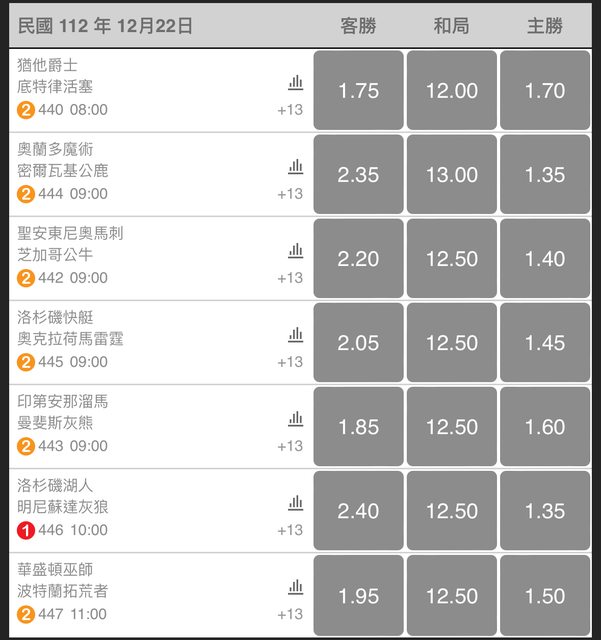Viewport: 601px width, 640px height.
Task: Select home win odds 1.40 for 芝加哥公牛
Action: coord(545,259)
